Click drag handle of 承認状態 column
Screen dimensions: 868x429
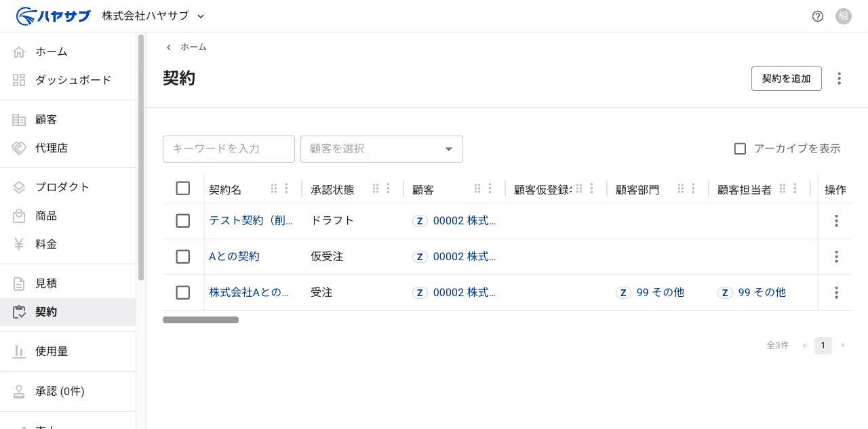click(376, 188)
